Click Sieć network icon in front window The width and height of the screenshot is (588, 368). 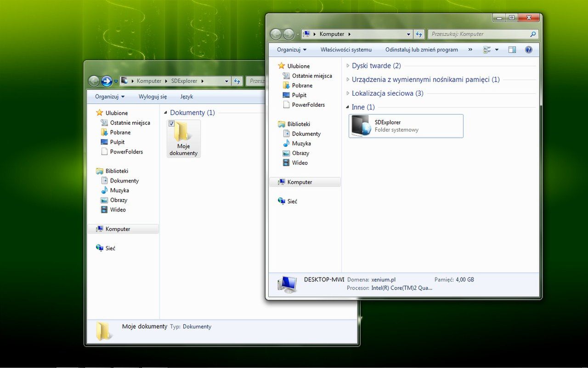pyautogui.click(x=282, y=201)
